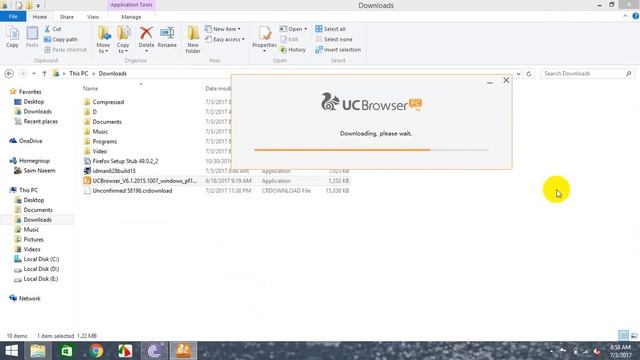Screen dimensions: 640x360
Task: Select the Video folder row
Action: (x=100, y=151)
